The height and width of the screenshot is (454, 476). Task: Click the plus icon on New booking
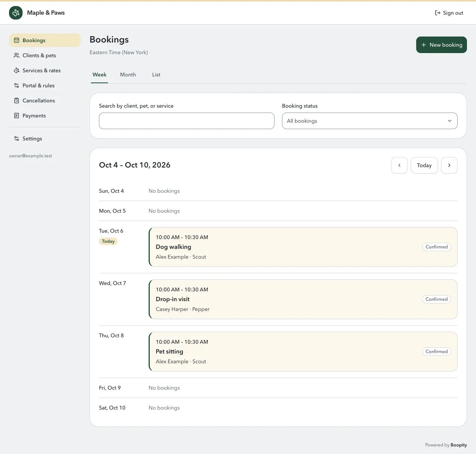pos(424,45)
